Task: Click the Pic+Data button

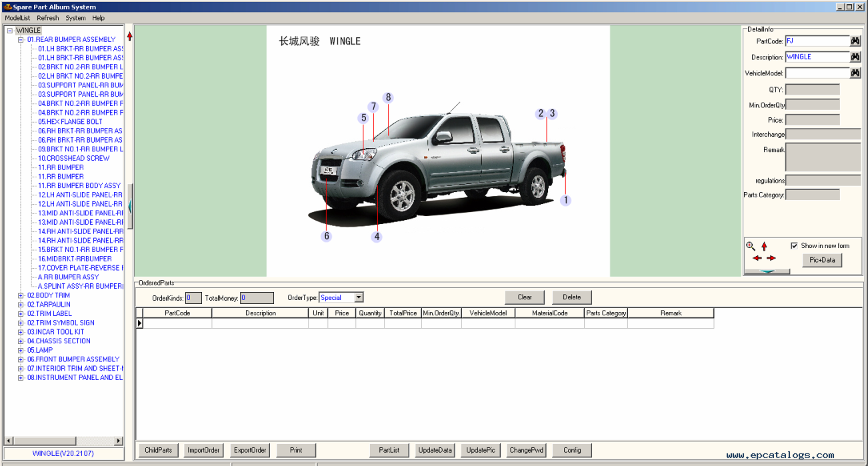Action: (821, 260)
